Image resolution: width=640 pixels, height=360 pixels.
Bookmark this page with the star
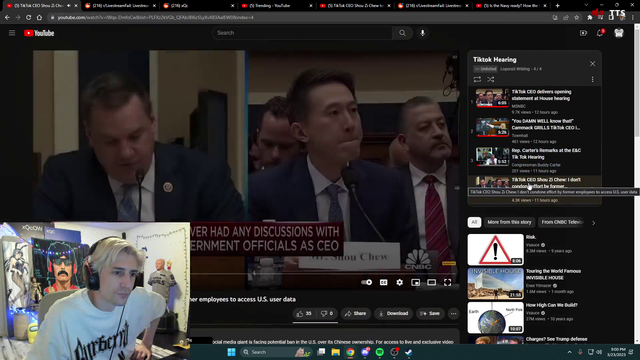[577, 18]
